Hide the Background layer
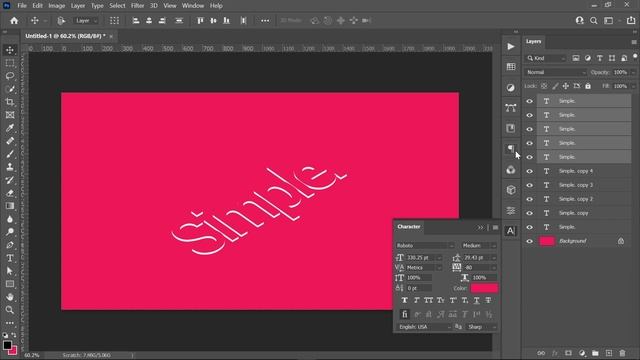The image size is (640, 360). (529, 241)
